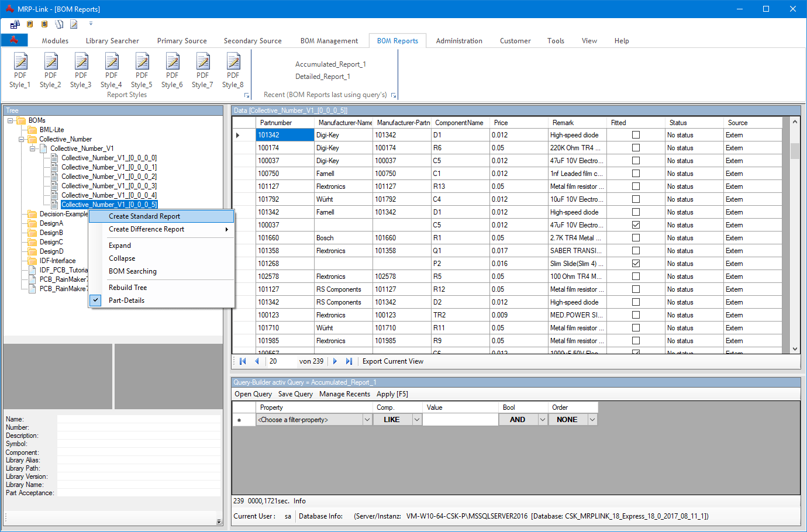This screenshot has height=532, width=807.
Task: Collapse the Collective_Number folder node
Action: 22,139
